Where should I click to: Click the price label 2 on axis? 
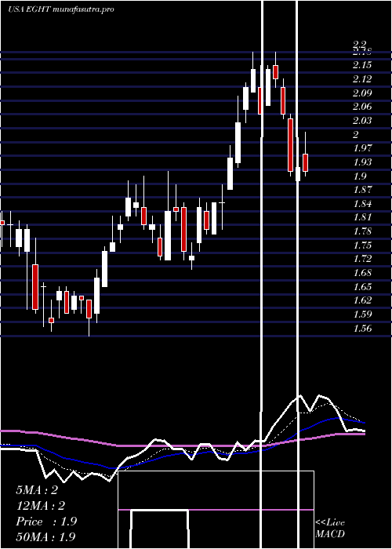[x=356, y=134]
